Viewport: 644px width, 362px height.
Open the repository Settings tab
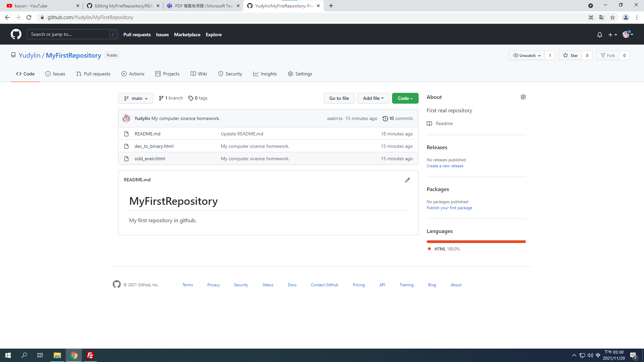300,74
